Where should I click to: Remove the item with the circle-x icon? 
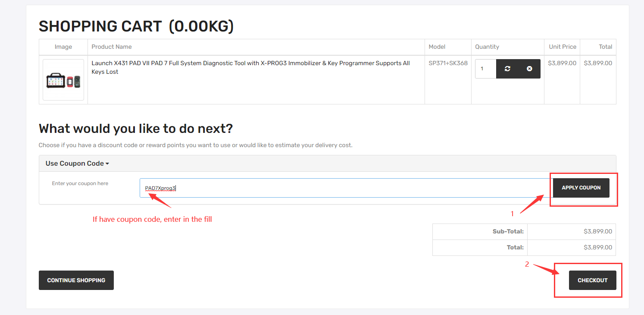529,69
